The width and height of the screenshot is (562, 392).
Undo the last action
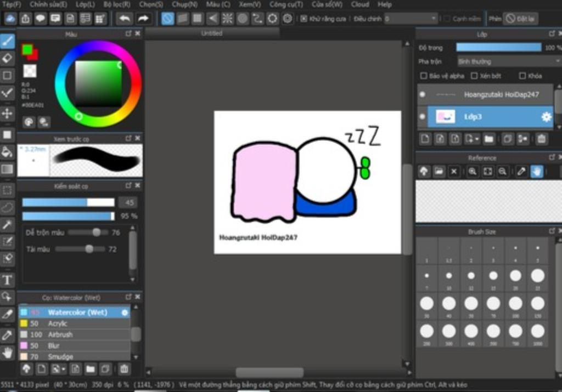tap(125, 19)
